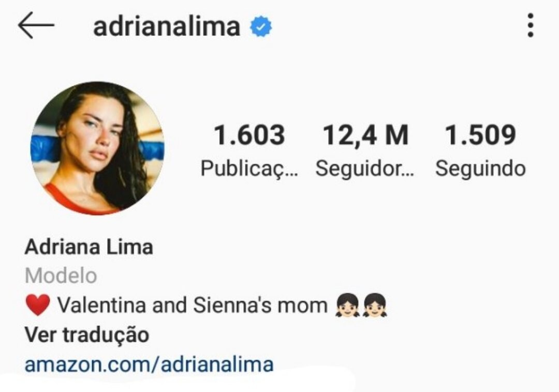The height and width of the screenshot is (392, 559).
Task: Tap the second girl emoji in bio
Action: click(375, 305)
